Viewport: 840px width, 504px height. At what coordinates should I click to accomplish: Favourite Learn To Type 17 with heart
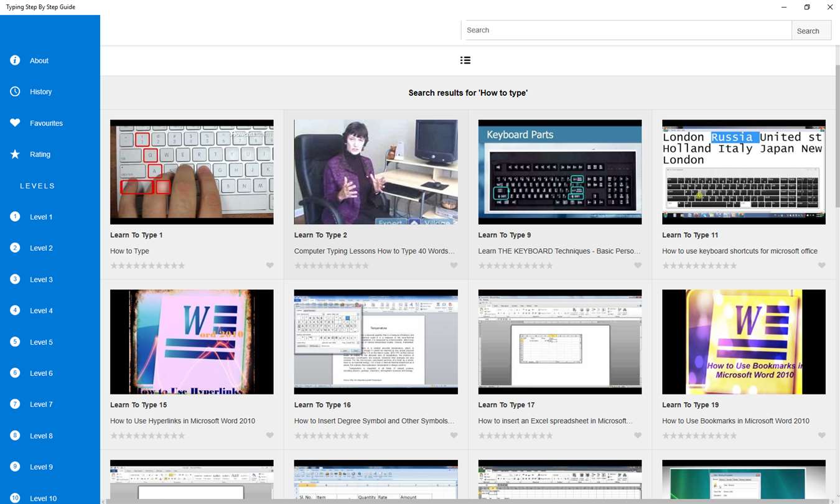pos(638,436)
